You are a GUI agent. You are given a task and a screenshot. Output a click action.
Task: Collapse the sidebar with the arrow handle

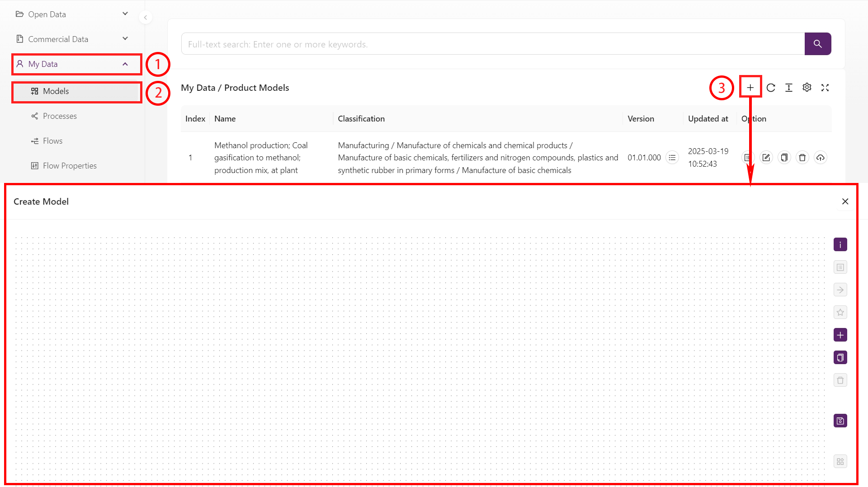(146, 18)
